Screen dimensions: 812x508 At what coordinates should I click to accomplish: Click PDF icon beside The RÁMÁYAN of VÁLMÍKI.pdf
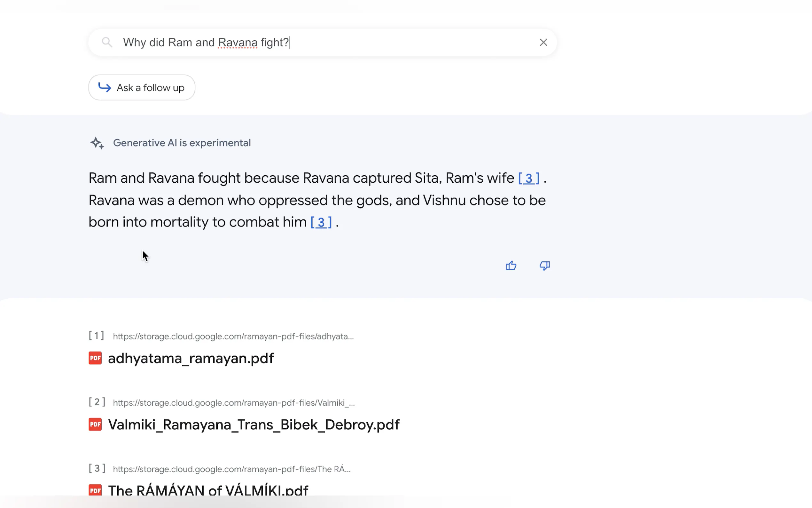(95, 490)
